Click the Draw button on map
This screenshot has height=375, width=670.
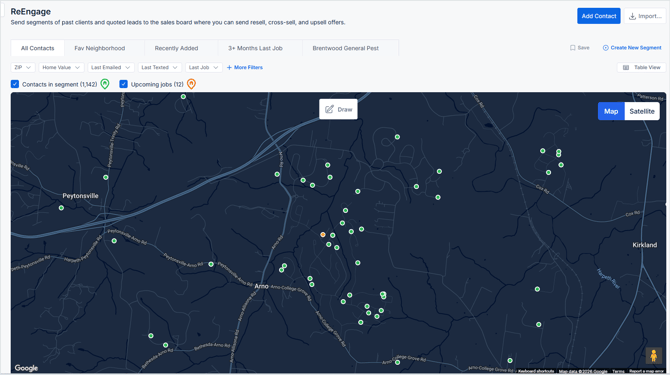[338, 109]
